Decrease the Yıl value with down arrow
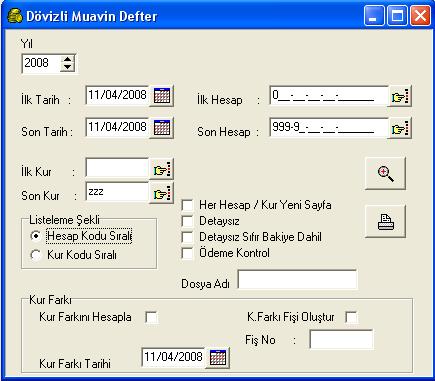This screenshot has height=381, width=435. [67, 67]
